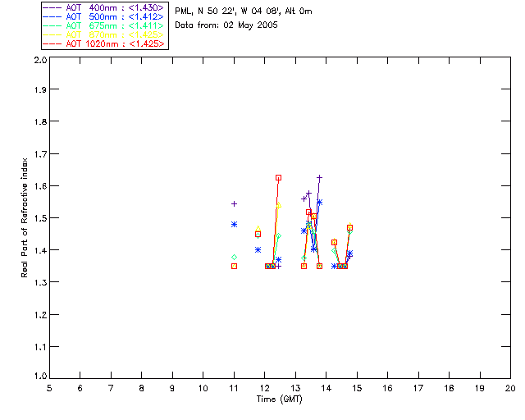Click the y-axis tick label 1.8
The width and height of the screenshot is (525, 420).
pos(40,121)
